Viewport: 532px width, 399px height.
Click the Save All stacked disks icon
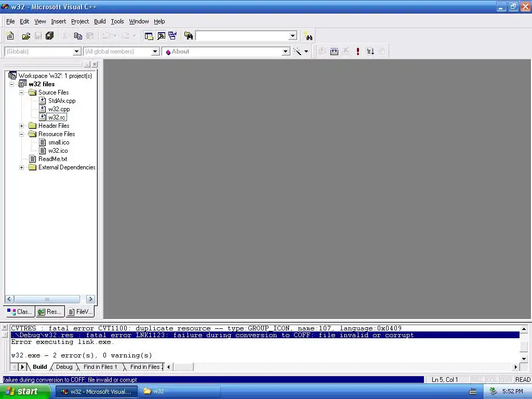(x=49, y=36)
